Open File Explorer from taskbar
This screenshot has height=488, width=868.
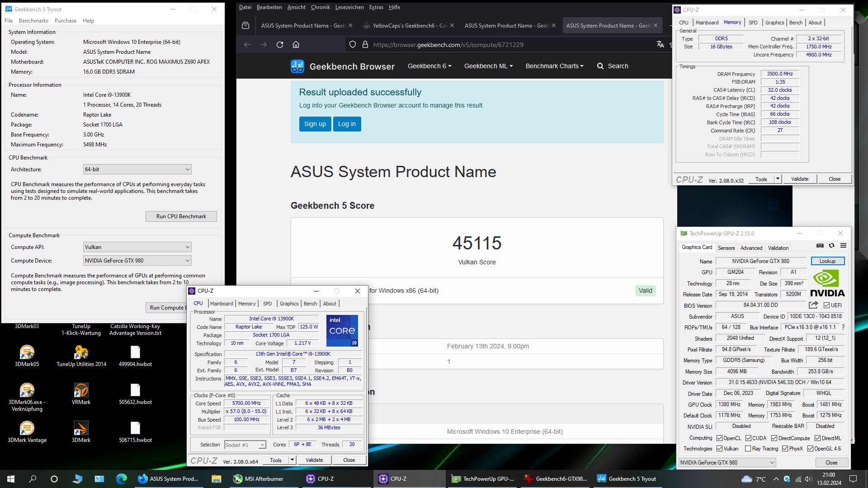click(216, 479)
